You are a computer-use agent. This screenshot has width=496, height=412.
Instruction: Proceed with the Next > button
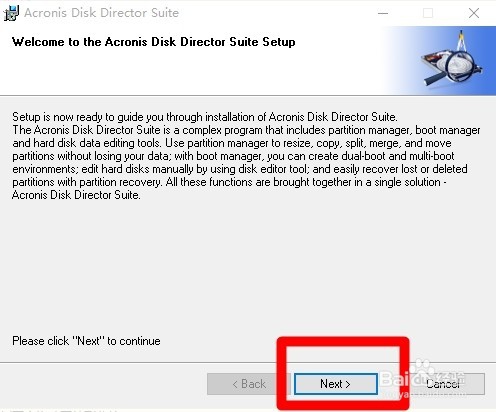336,384
